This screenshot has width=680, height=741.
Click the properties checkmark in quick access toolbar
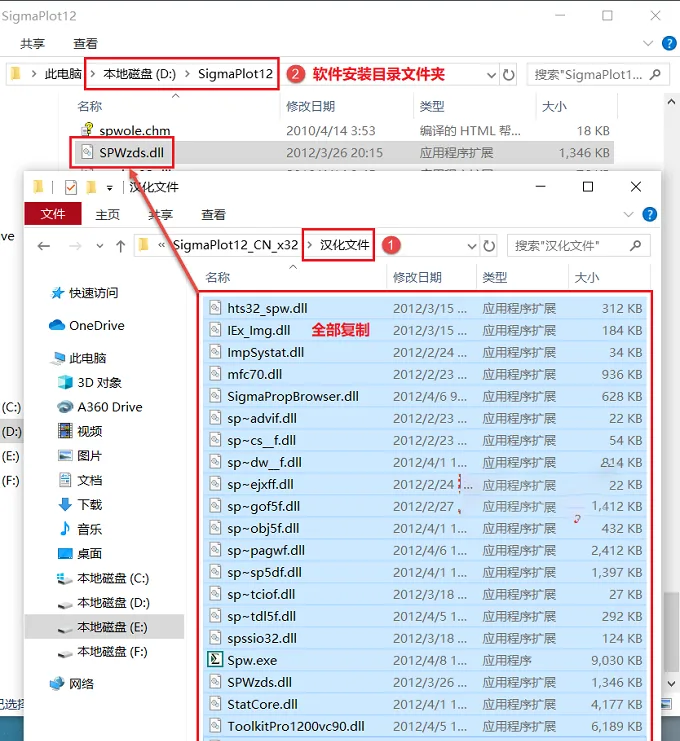71,188
